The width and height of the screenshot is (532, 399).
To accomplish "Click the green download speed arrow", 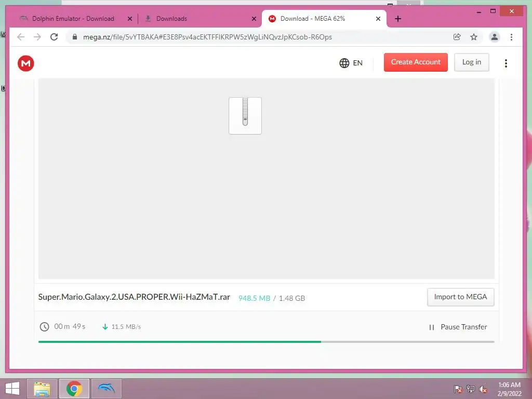I will pyautogui.click(x=105, y=327).
